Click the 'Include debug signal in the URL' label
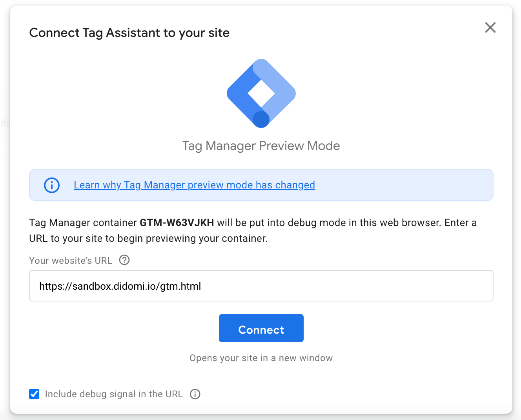This screenshot has height=420, width=521. pos(114,394)
